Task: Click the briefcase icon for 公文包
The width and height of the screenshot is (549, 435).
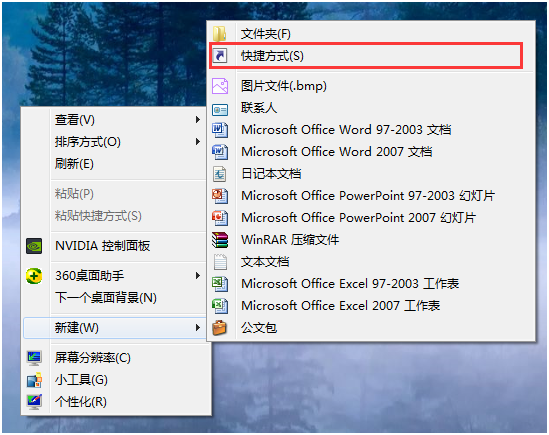Action: [x=220, y=328]
